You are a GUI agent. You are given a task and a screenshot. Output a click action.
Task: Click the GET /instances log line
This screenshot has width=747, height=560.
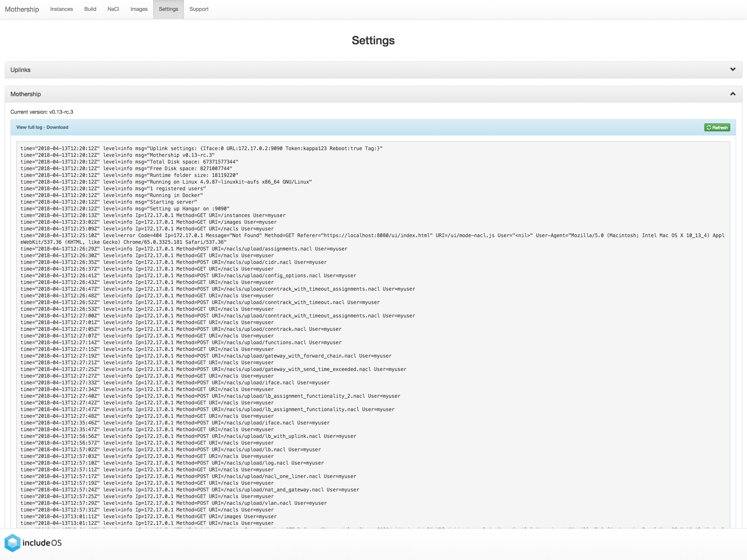pyautogui.click(x=153, y=215)
